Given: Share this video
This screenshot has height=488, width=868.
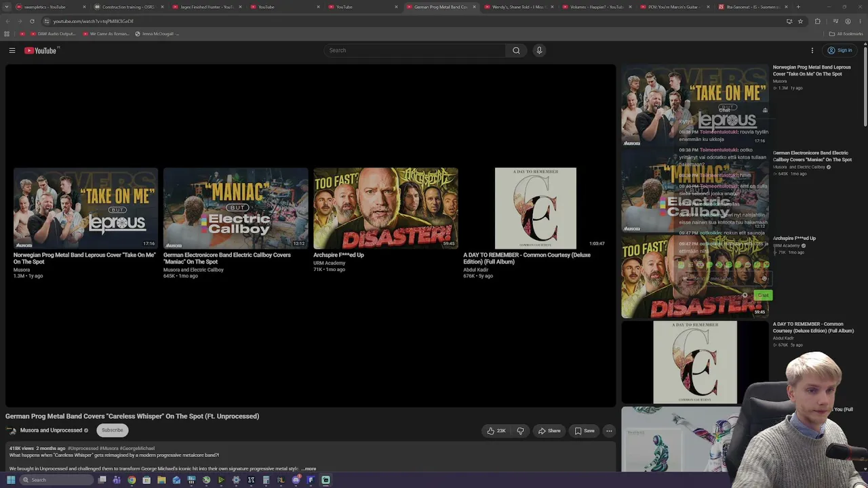Looking at the screenshot, I should click(x=549, y=430).
